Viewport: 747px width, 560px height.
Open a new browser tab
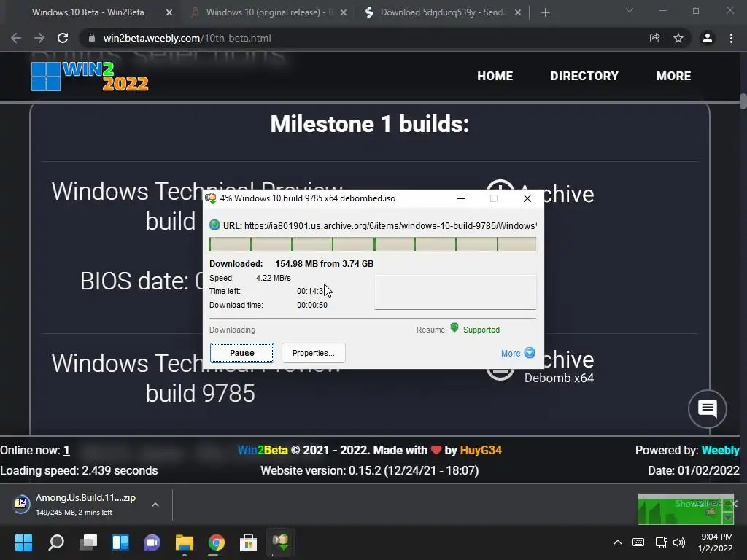click(546, 12)
